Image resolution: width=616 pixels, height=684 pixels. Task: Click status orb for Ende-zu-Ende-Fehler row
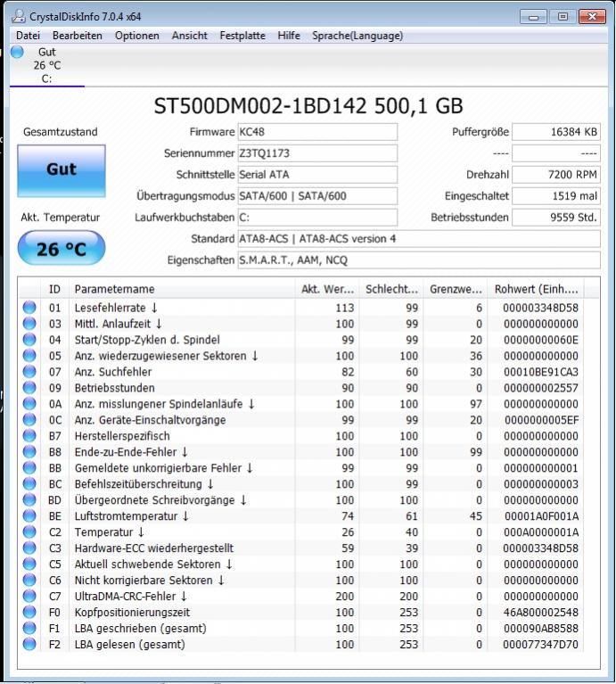click(29, 452)
